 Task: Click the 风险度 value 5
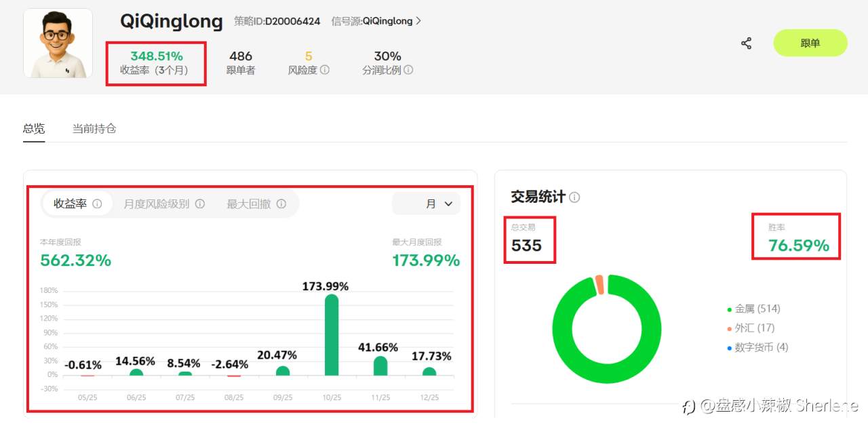coord(309,56)
